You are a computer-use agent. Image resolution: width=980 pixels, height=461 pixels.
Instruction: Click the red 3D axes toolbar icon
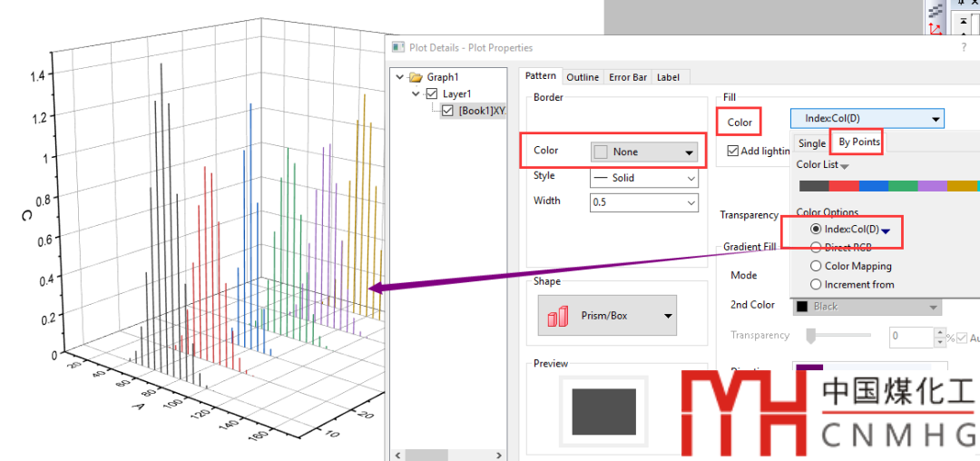point(936,29)
